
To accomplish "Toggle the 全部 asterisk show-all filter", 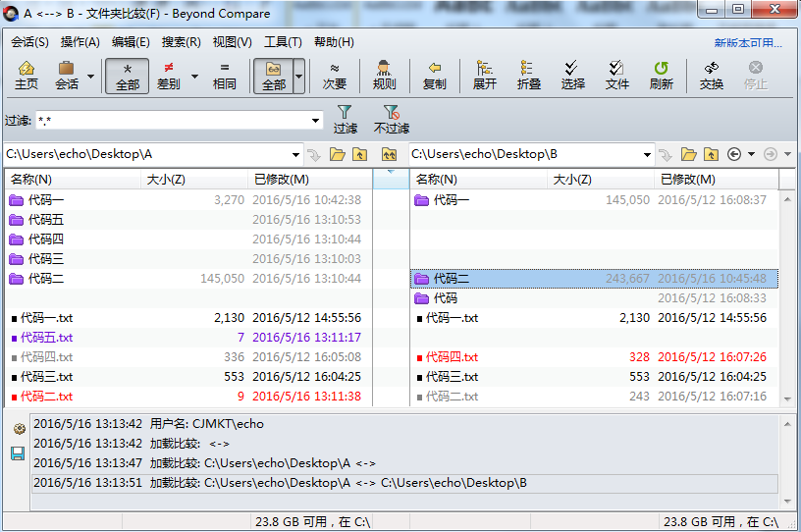I will (128, 76).
